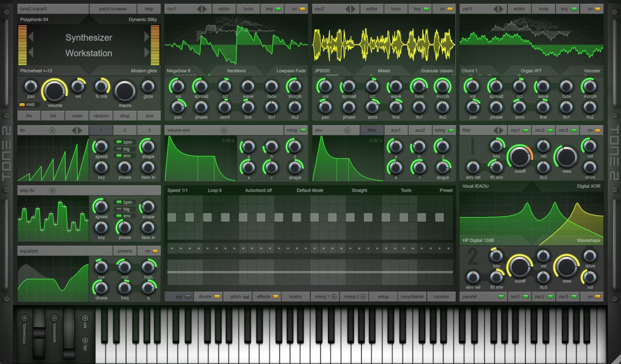Click the circular icon beside volume env

pyautogui.click(x=224, y=130)
